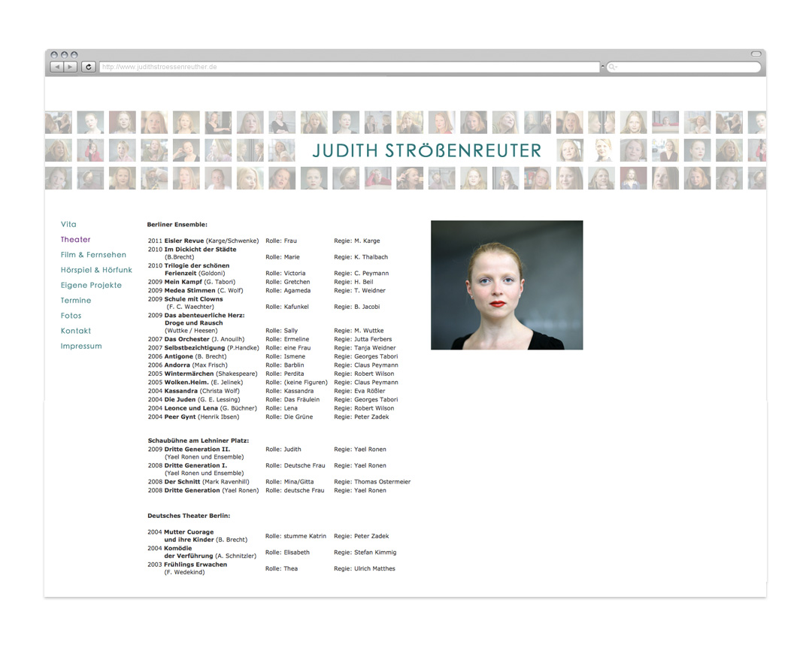Click the Judith Strößenreuter title banner
This screenshot has height=654, width=812.
click(427, 150)
